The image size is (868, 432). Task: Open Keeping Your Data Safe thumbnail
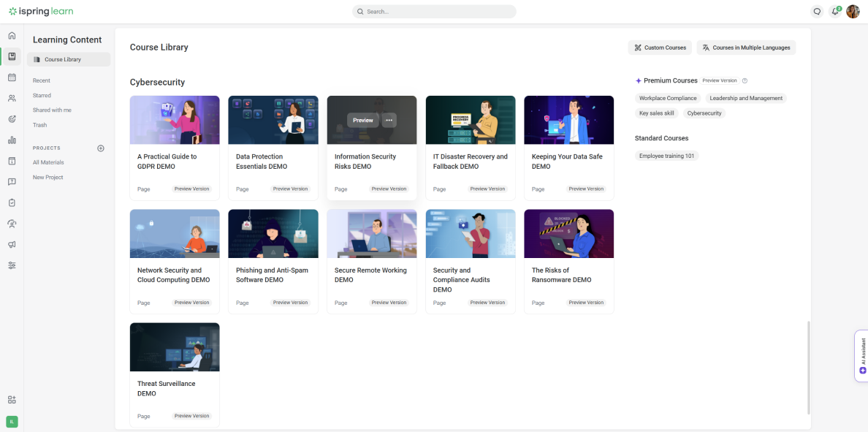(x=569, y=120)
